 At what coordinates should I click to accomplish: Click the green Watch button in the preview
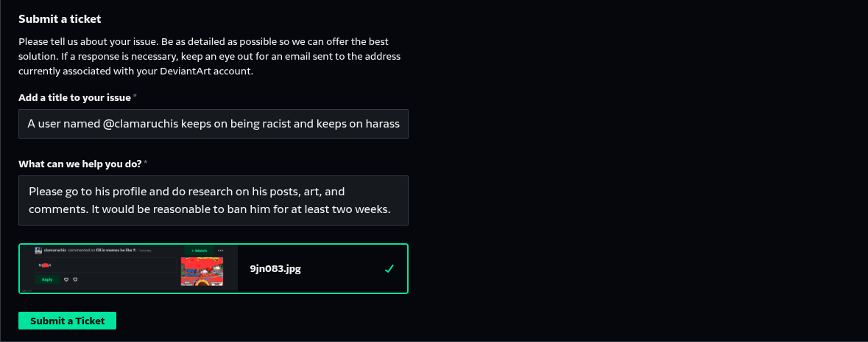[199, 251]
